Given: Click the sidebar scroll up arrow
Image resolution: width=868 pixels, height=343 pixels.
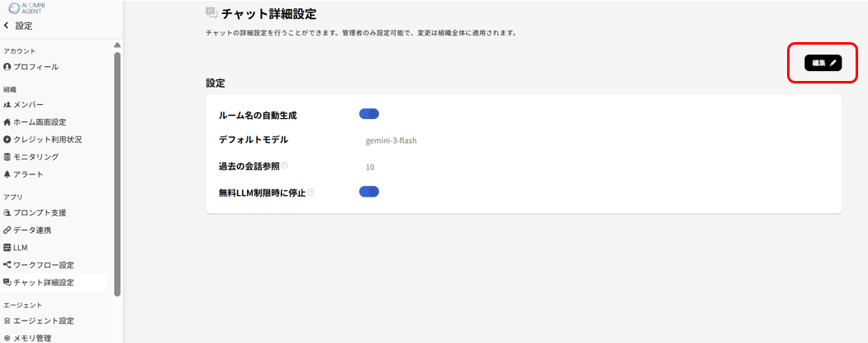Looking at the screenshot, I should coord(117,45).
